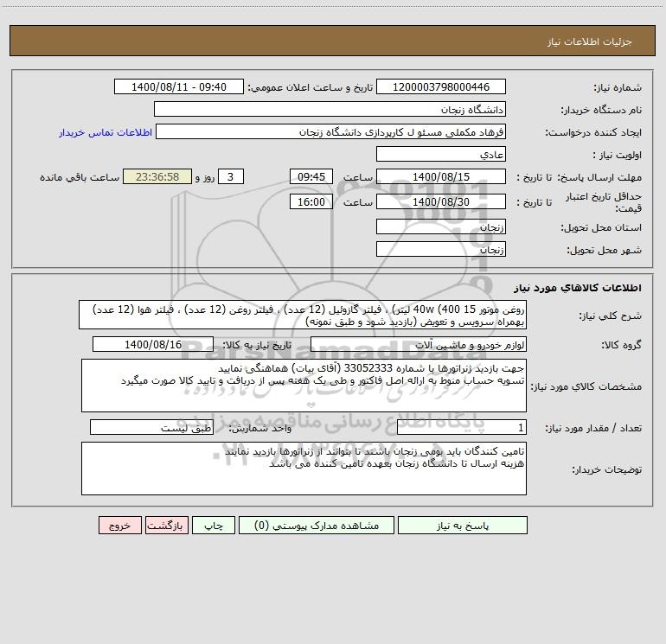Click the deadline time field 09:45
The height and width of the screenshot is (644, 666).
pos(311,176)
